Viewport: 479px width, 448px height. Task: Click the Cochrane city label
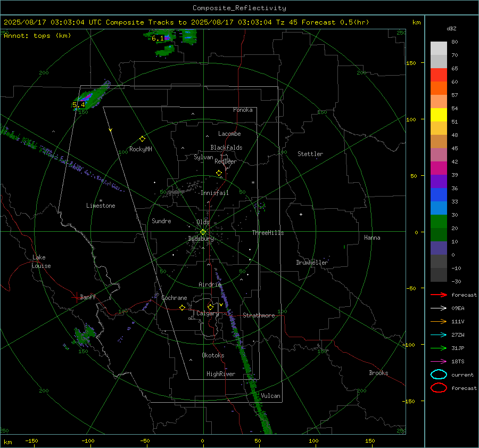pos(174,298)
